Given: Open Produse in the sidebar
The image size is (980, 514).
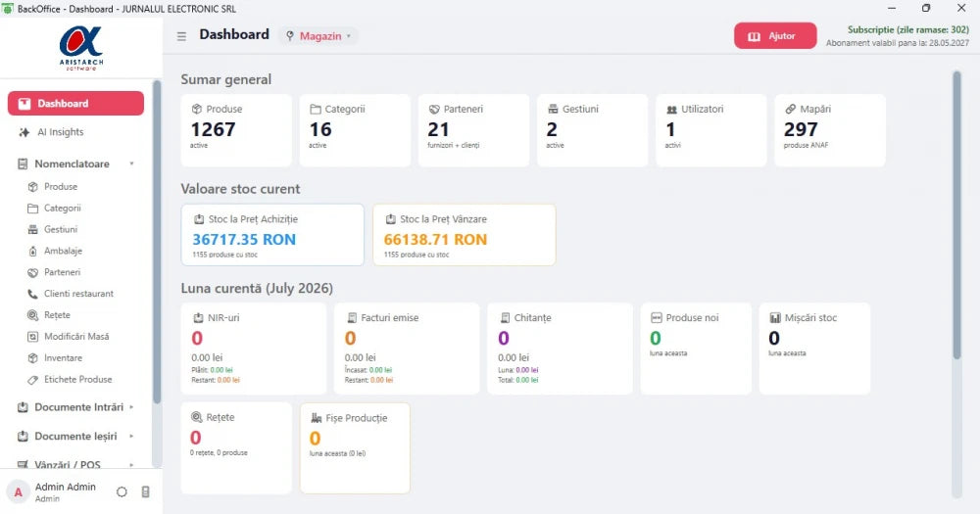Looking at the screenshot, I should [x=61, y=187].
